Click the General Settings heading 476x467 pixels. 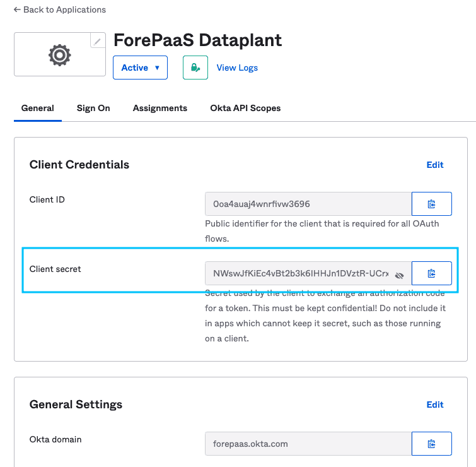[76, 405]
